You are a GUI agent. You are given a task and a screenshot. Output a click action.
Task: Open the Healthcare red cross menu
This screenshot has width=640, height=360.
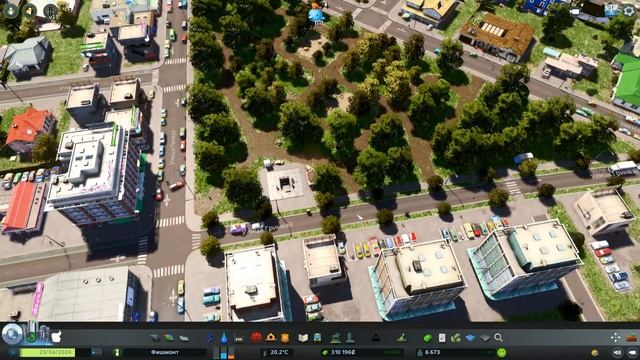point(256,337)
